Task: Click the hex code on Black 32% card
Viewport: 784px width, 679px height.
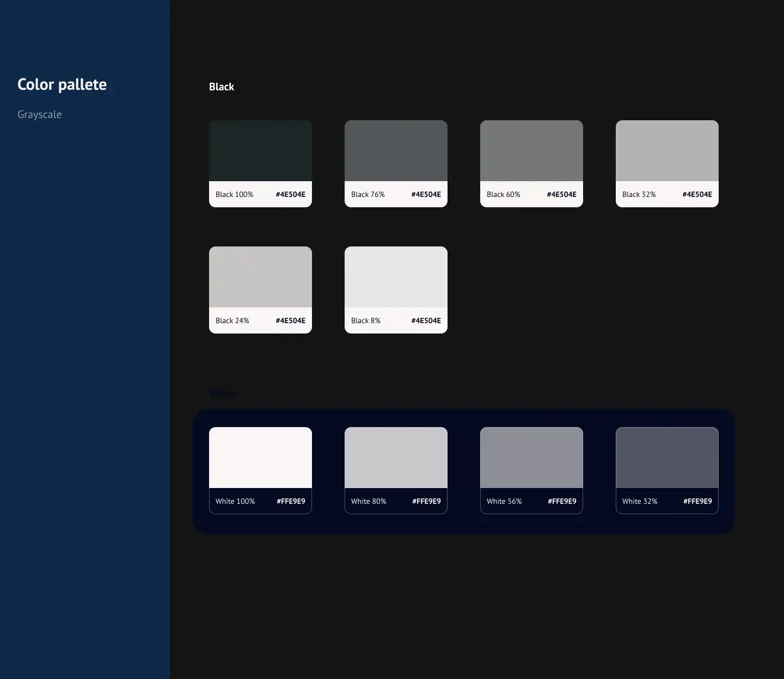Action: tap(697, 194)
